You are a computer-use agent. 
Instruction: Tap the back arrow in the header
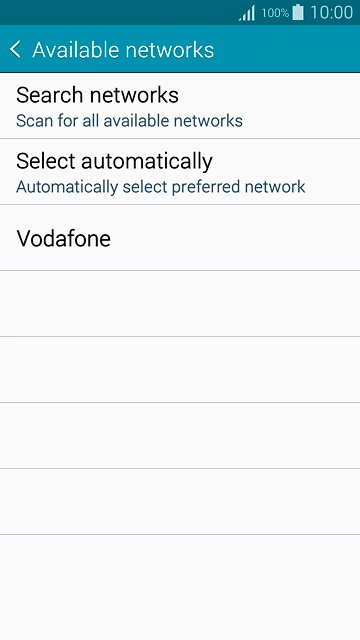coord(15,50)
